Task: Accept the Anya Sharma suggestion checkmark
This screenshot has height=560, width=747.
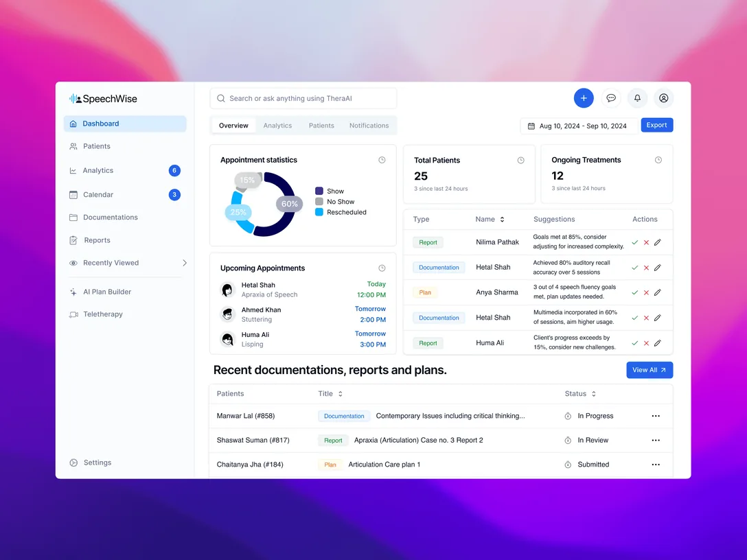Action: click(x=634, y=292)
